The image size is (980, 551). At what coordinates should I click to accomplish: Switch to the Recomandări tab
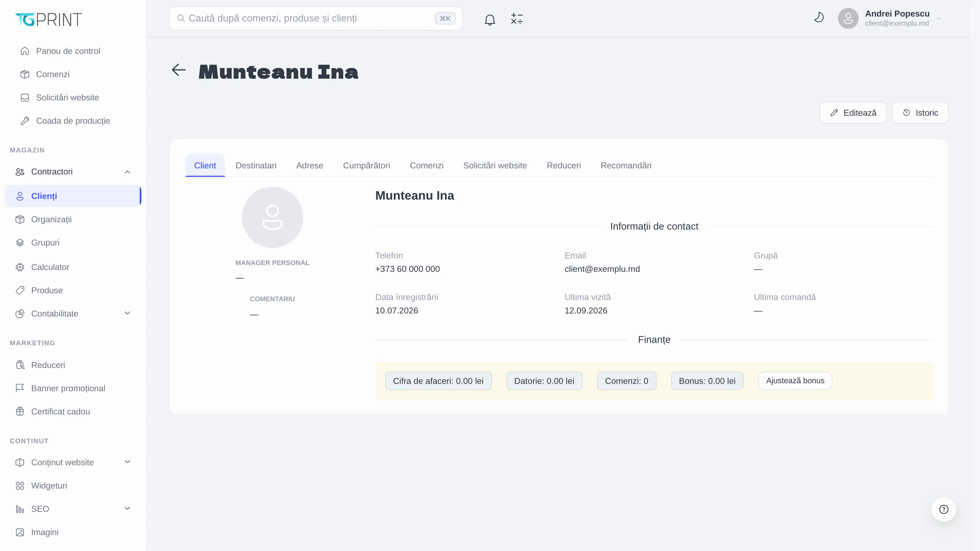point(626,165)
